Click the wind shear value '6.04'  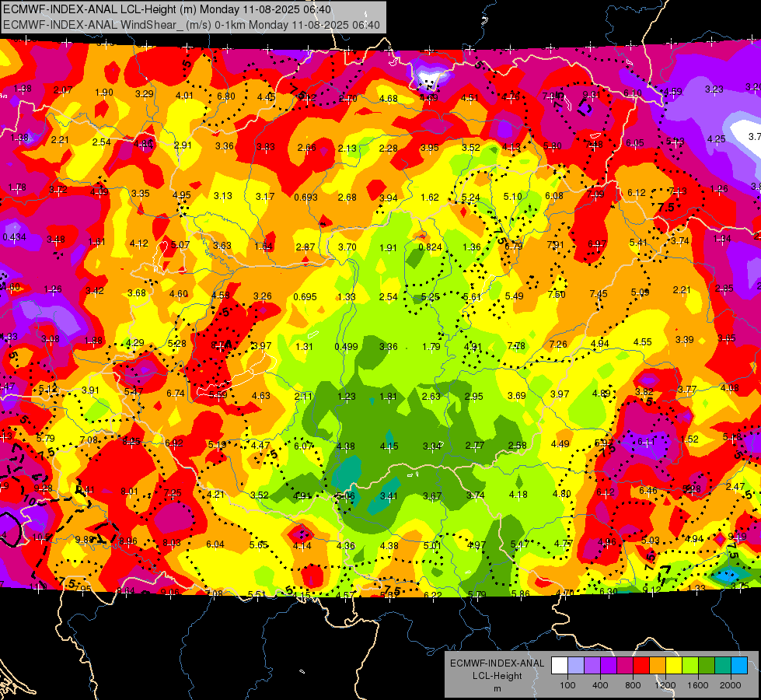click(x=215, y=544)
